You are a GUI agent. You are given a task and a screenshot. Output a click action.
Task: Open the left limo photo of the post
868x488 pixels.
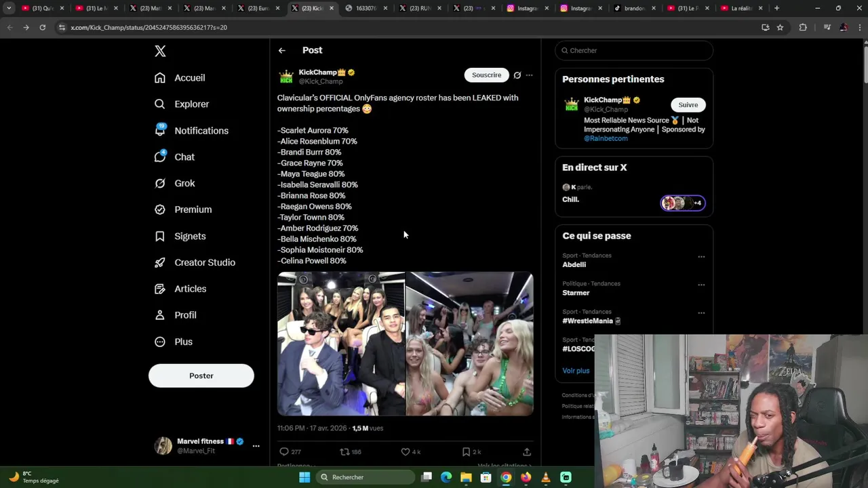click(341, 344)
